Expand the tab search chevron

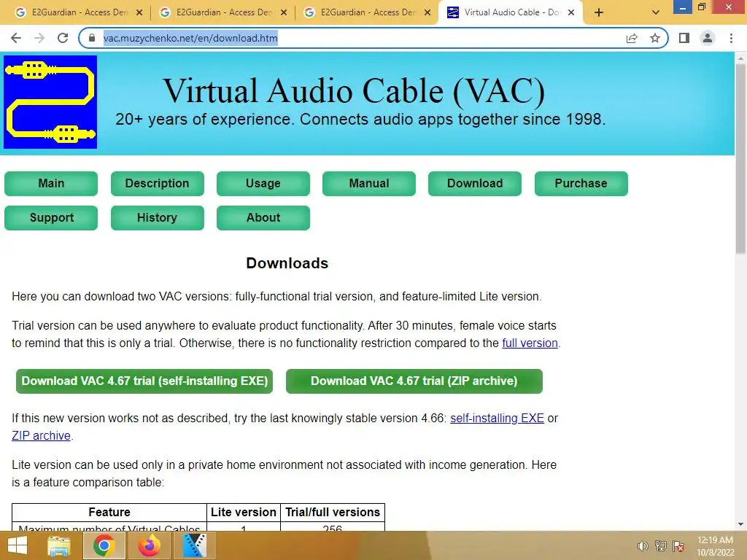click(656, 13)
